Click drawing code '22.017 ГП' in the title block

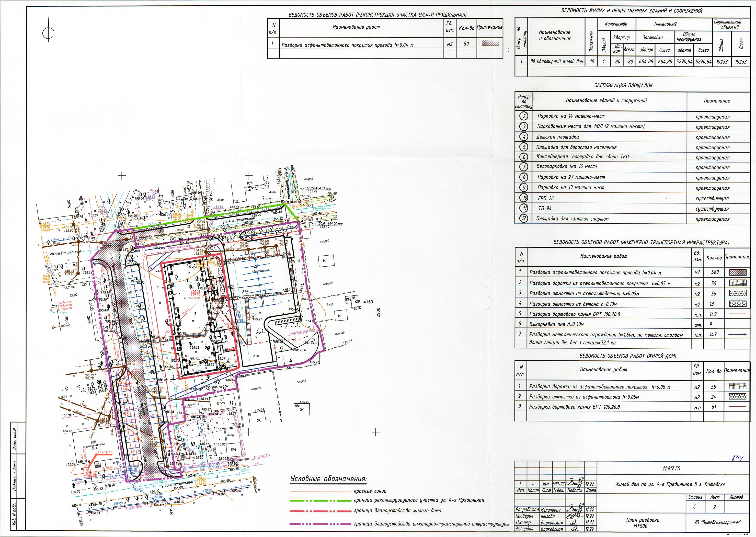(x=671, y=468)
